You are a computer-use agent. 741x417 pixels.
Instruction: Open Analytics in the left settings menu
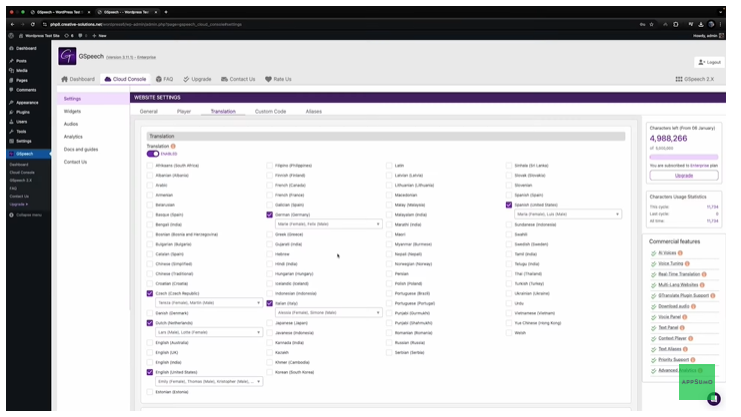tap(73, 136)
